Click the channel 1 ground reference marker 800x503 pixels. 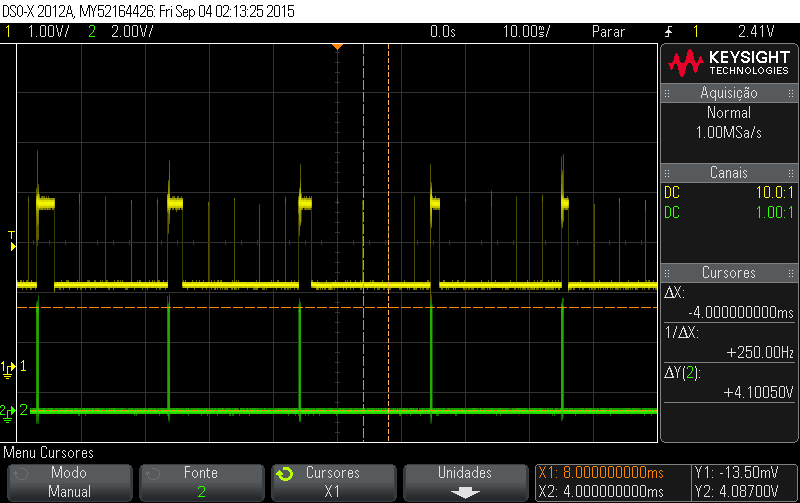point(8,369)
